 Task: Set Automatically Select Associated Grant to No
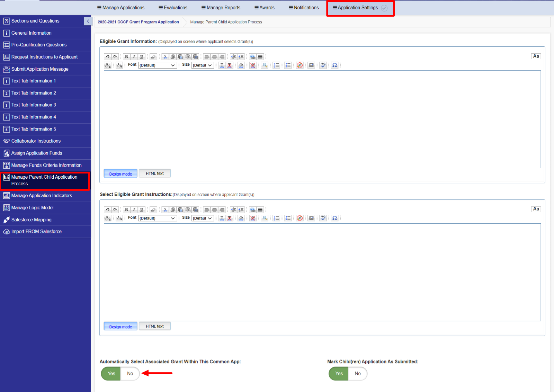[x=130, y=374]
